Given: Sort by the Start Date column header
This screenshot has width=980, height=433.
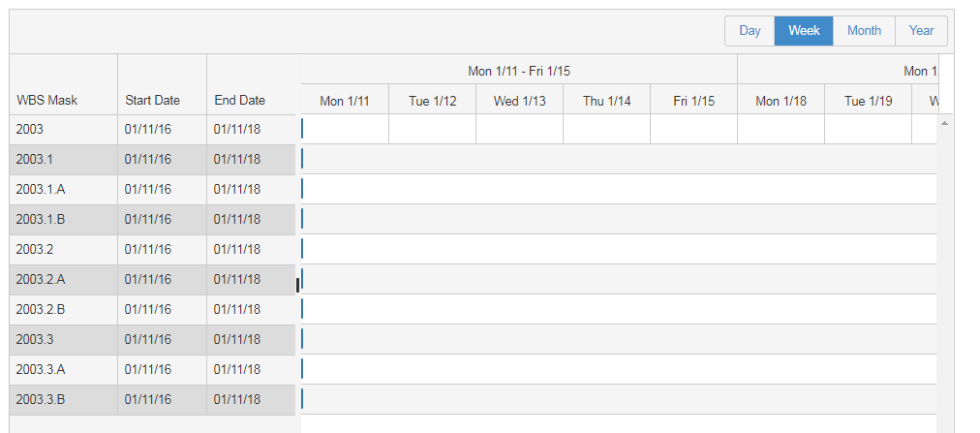Looking at the screenshot, I should [x=152, y=101].
